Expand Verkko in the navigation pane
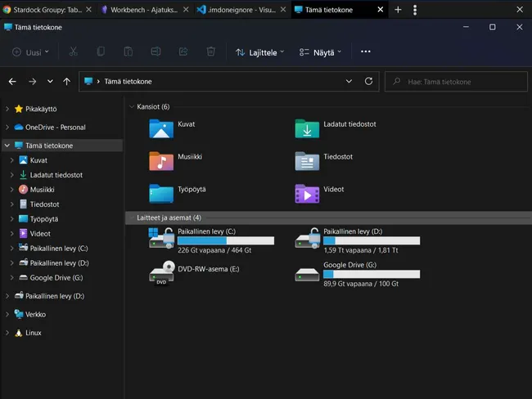Image resolution: width=532 pixels, height=399 pixels. click(x=7, y=314)
